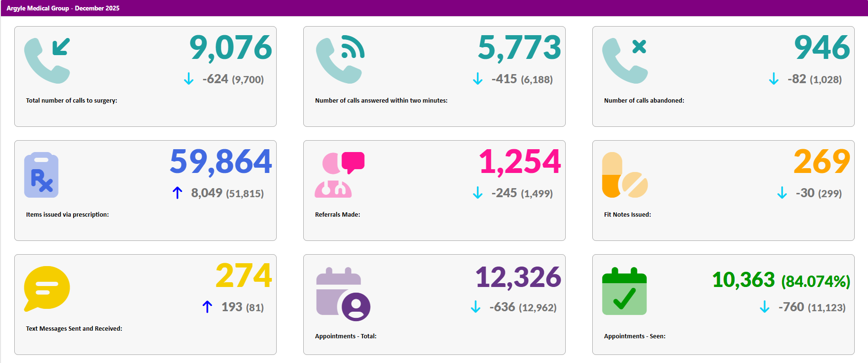Click the 'Number of calls abandoned:' label

644,101
